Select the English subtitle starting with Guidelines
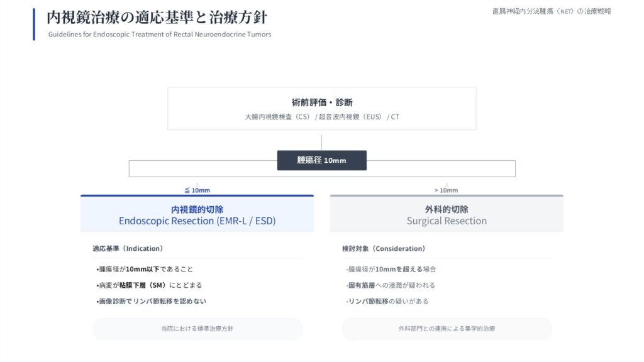 tap(160, 35)
